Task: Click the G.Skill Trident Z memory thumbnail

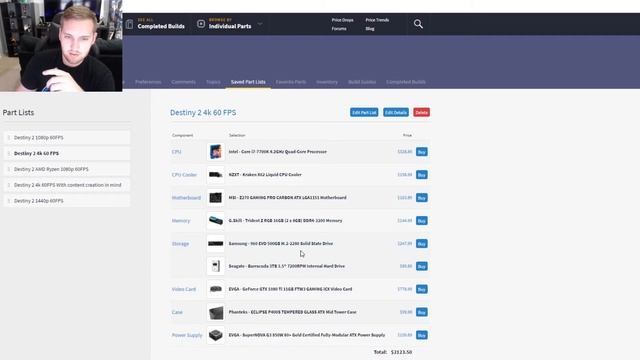Action: click(x=216, y=221)
